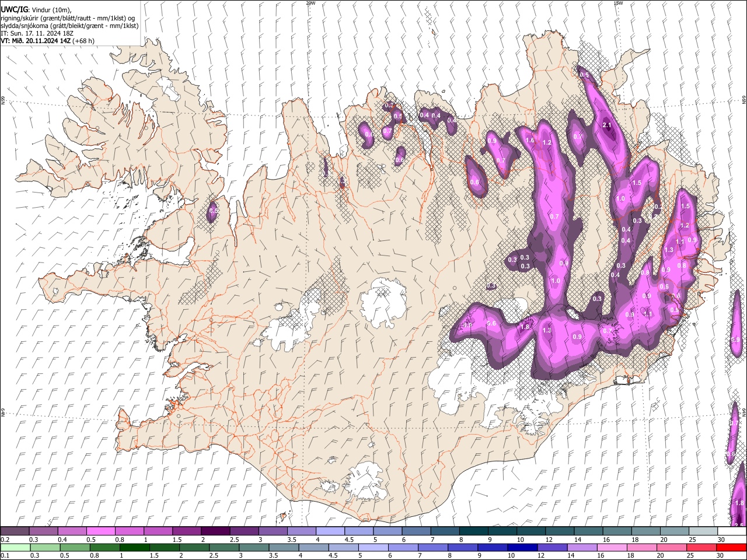Click rain legend swatch between 8 and 9
Viewport: 747px width, 560px height.
click(x=462, y=547)
